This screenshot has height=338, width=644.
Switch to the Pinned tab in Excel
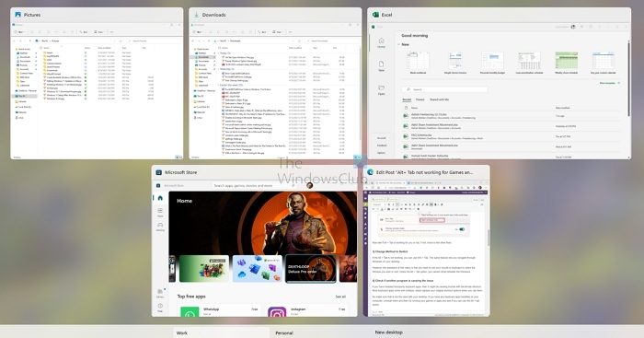[420, 99]
